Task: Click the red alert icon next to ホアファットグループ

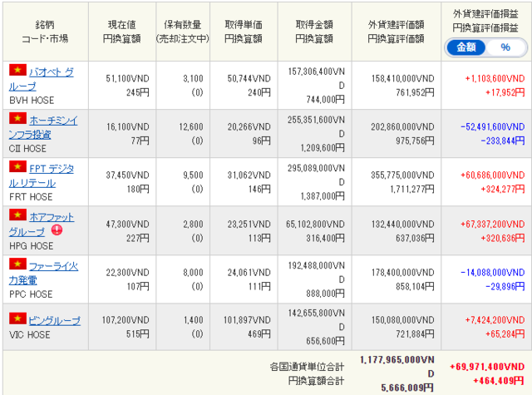Action: [57, 230]
